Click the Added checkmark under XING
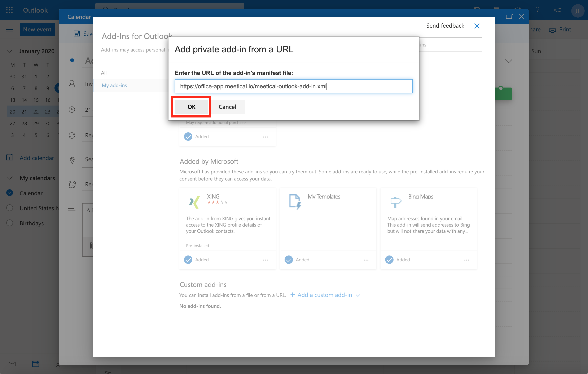Screen dimensions: 588x374 pos(188,260)
